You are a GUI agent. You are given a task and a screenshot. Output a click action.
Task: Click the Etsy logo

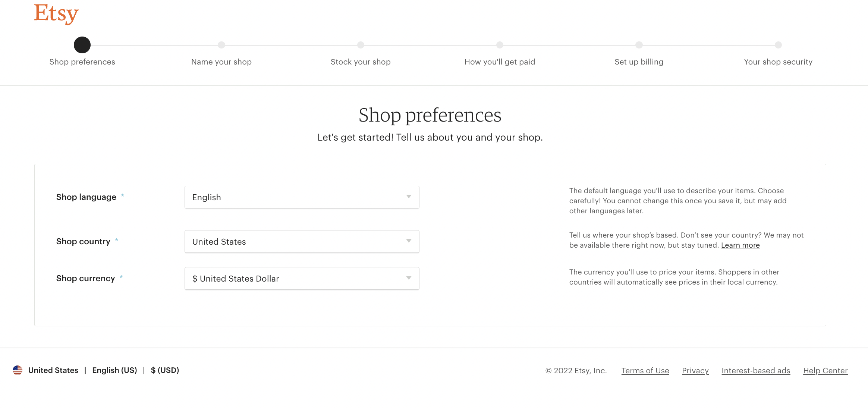tap(56, 14)
